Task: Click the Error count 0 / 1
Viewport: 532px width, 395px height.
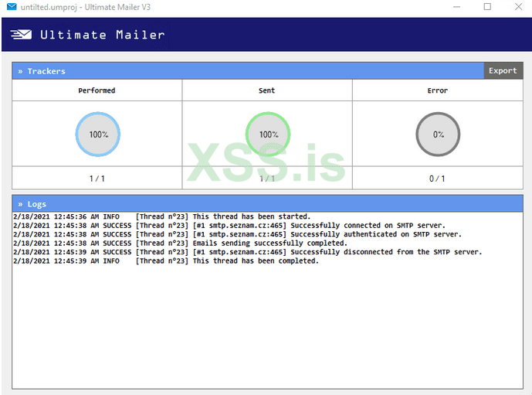Action: 437,179
